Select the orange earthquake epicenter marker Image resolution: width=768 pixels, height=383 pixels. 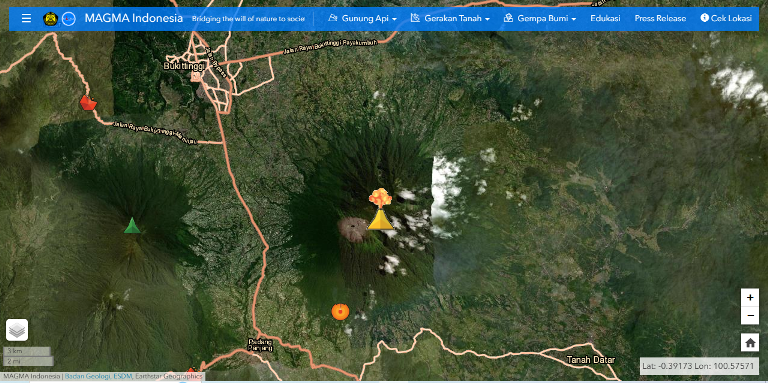(340, 311)
